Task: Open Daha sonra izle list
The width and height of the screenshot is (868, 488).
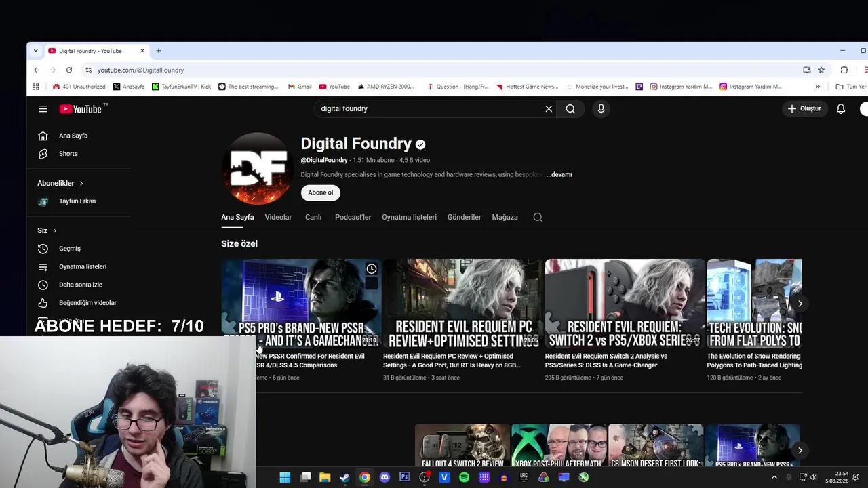Action: [x=80, y=285]
